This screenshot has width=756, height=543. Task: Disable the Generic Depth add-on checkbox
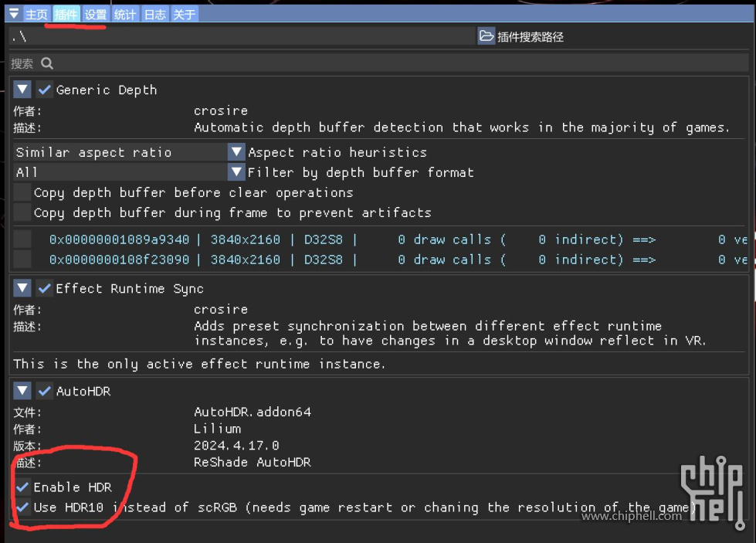[x=44, y=90]
